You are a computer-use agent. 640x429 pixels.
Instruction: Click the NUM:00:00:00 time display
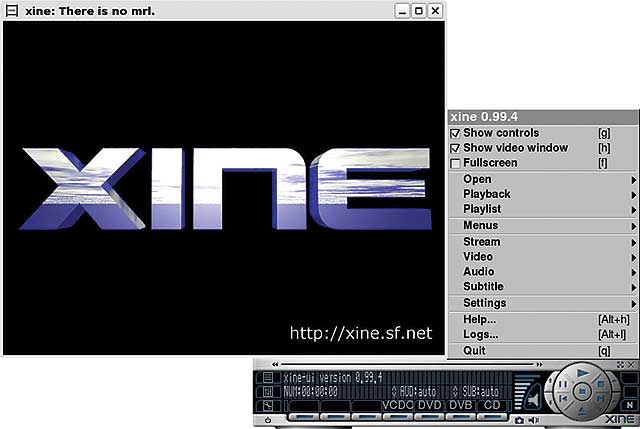(311, 392)
